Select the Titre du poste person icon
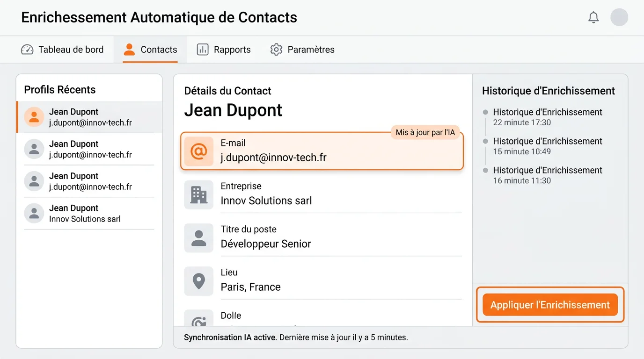The height and width of the screenshot is (359, 644). pos(198,237)
